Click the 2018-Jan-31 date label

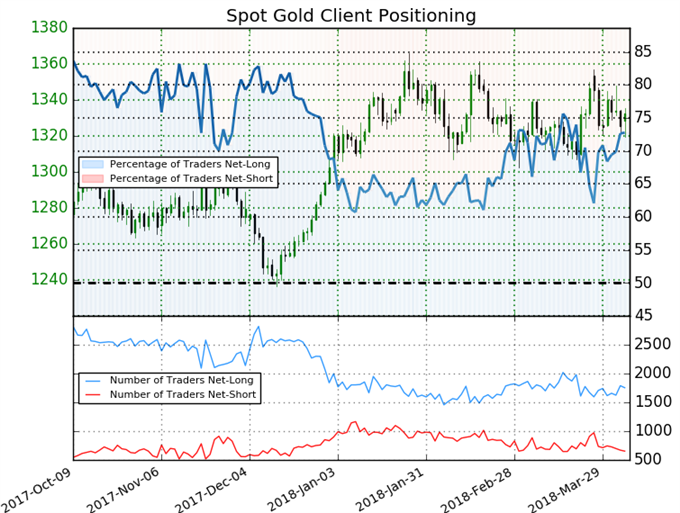[x=390, y=490]
